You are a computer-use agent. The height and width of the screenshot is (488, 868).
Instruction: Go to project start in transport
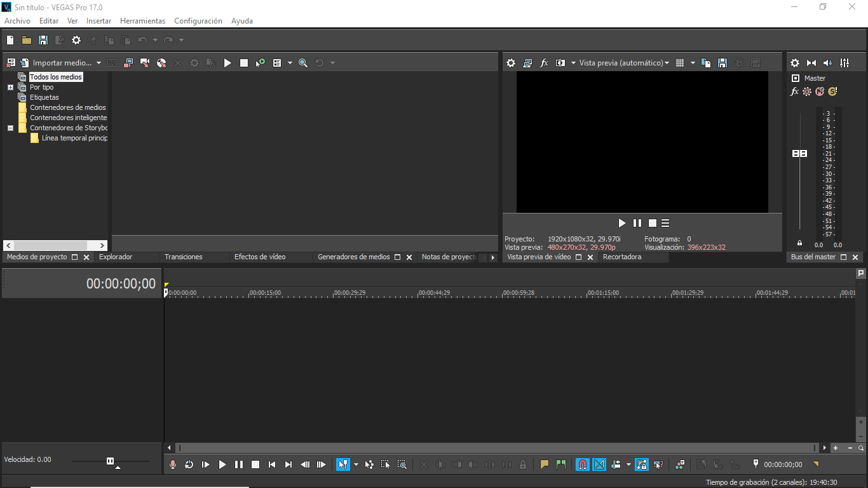272,464
